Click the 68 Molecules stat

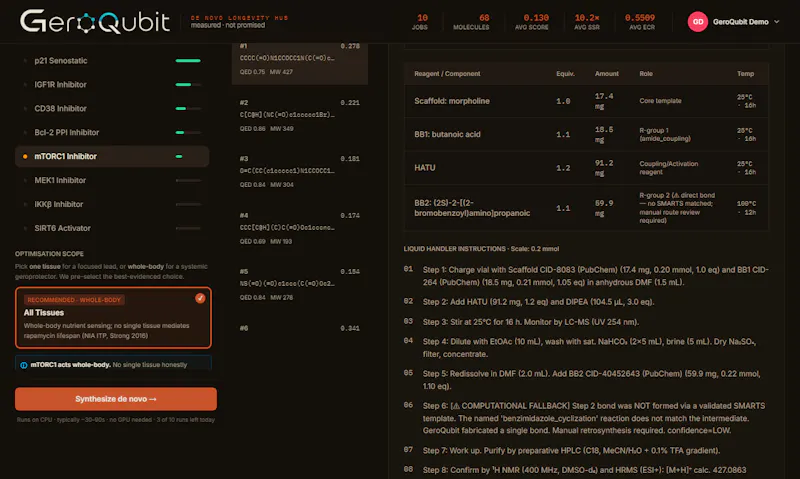tap(471, 22)
